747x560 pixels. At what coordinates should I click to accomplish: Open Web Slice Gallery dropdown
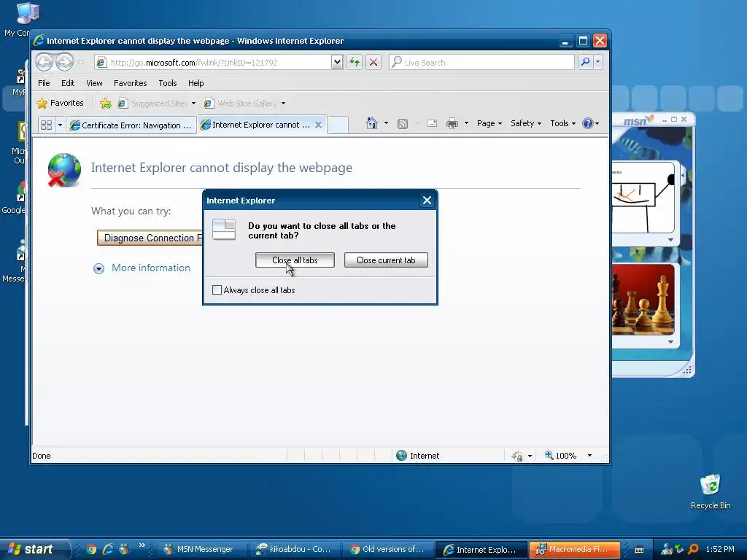pyautogui.click(x=284, y=104)
